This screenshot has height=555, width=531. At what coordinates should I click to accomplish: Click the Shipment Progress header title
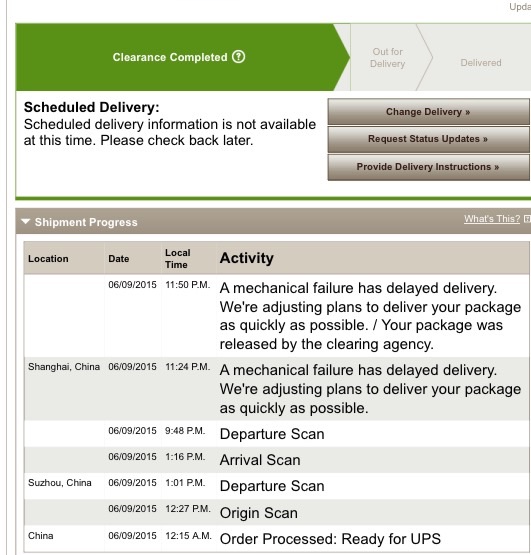pos(86,222)
